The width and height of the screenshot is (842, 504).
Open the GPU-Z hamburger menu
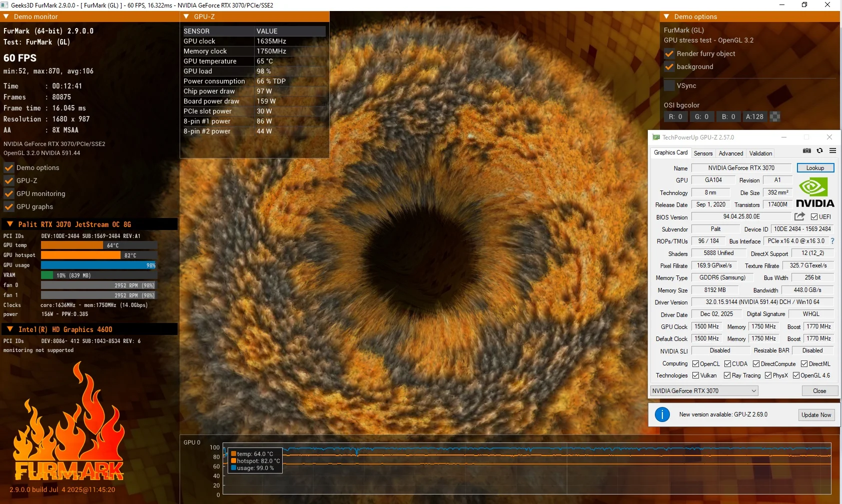pyautogui.click(x=832, y=150)
